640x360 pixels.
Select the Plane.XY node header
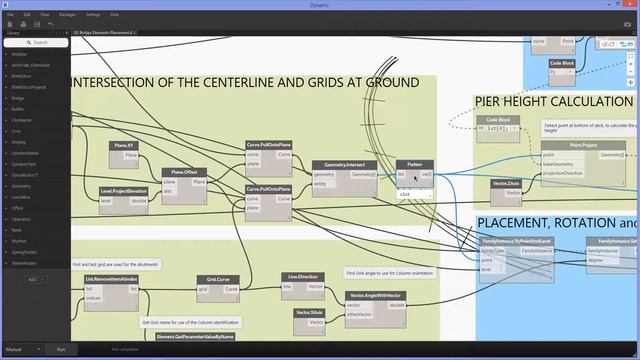pyautogui.click(x=124, y=146)
